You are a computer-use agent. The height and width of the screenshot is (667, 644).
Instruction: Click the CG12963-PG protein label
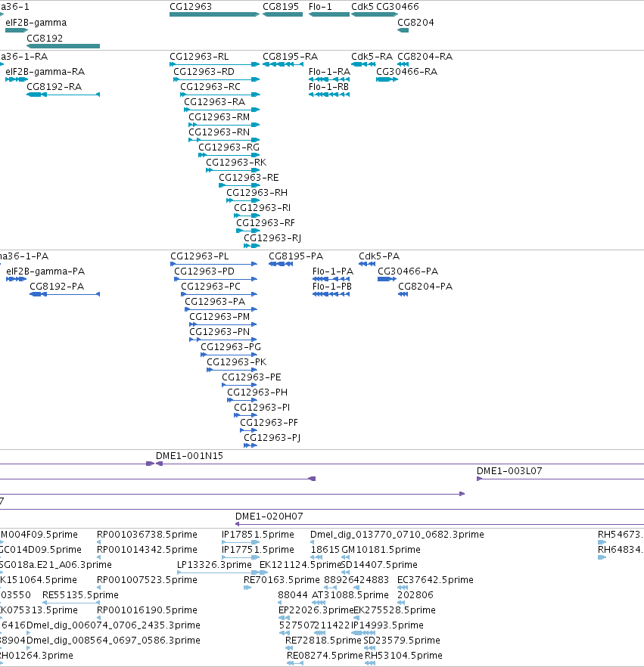230,346
